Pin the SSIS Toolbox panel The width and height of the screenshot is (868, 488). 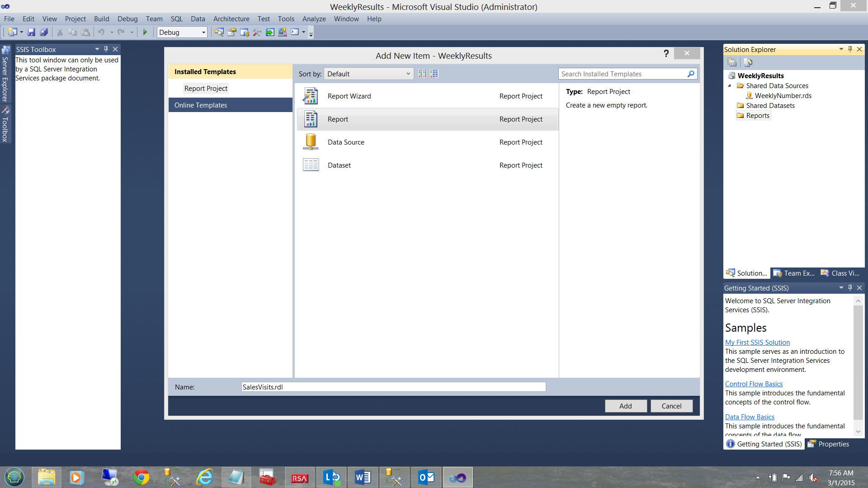(106, 49)
